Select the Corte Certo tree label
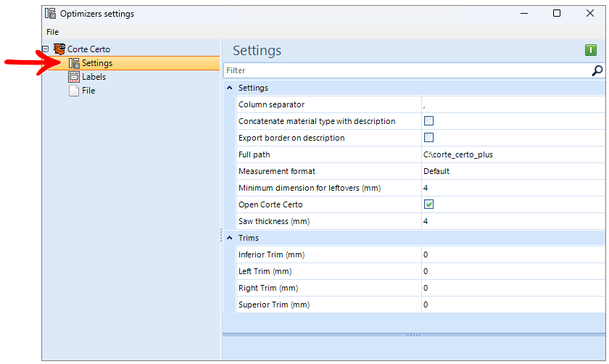This screenshot has width=609, height=364. (88, 49)
